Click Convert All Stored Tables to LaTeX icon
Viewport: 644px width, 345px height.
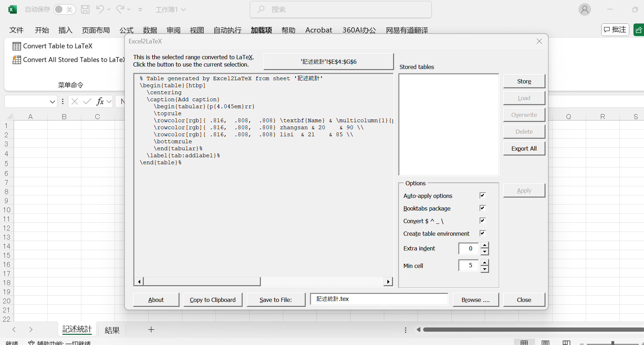pyautogui.click(x=16, y=60)
